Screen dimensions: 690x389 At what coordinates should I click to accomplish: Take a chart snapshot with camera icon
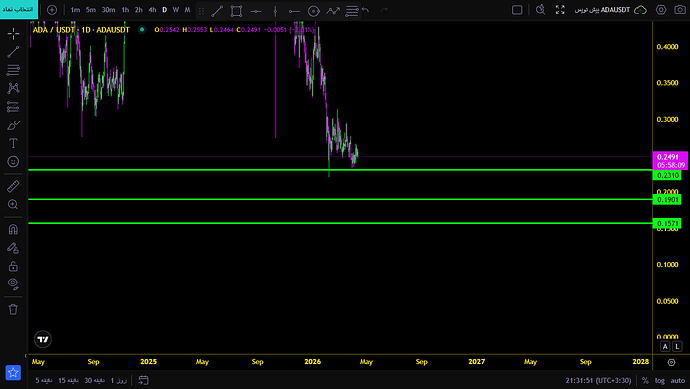click(680, 10)
